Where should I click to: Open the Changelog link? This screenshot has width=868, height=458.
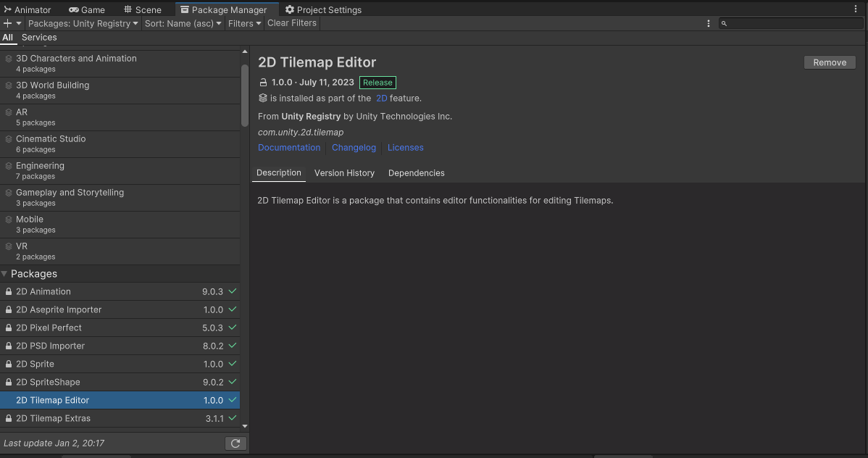[x=354, y=147]
